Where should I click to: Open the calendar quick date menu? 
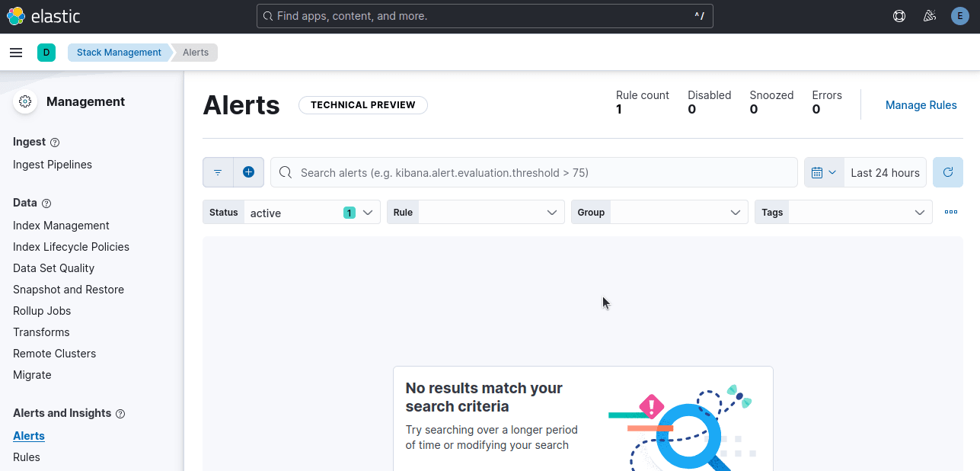pyautogui.click(x=824, y=172)
